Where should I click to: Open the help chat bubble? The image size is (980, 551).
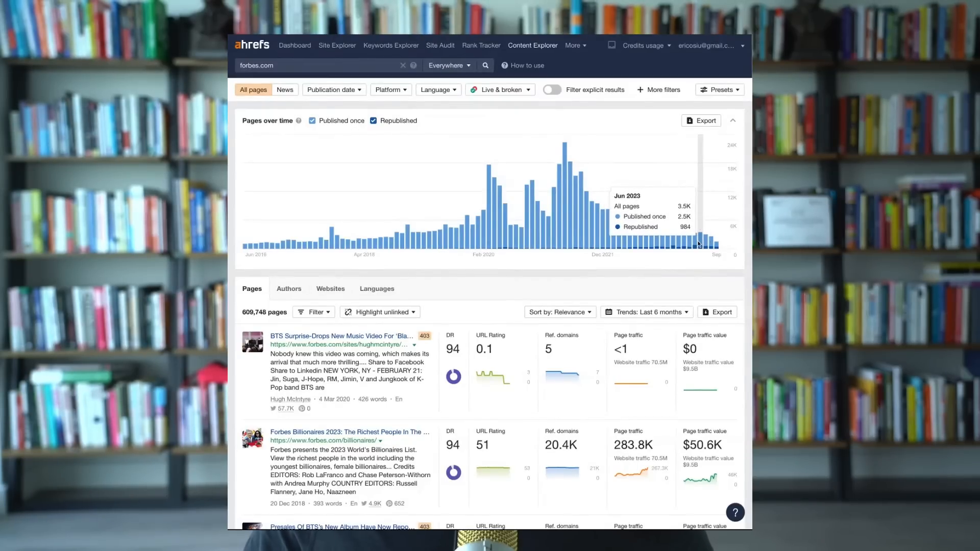735,512
